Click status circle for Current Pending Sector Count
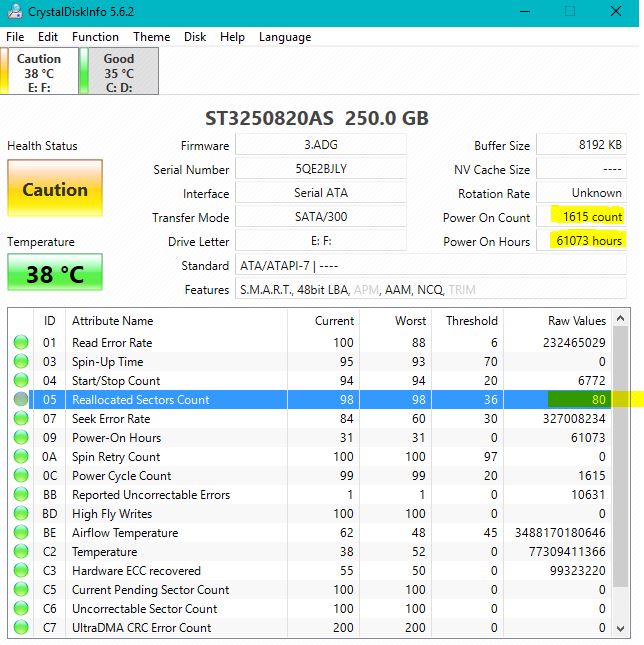Image resolution: width=644 pixels, height=645 pixels. pyautogui.click(x=21, y=589)
